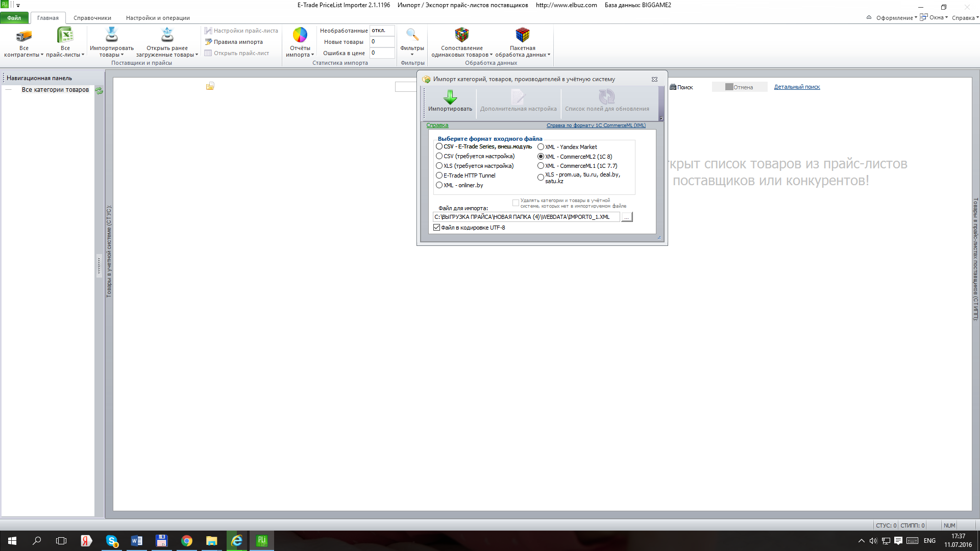Open Дополнительная настройка in the import dialog

point(518,101)
